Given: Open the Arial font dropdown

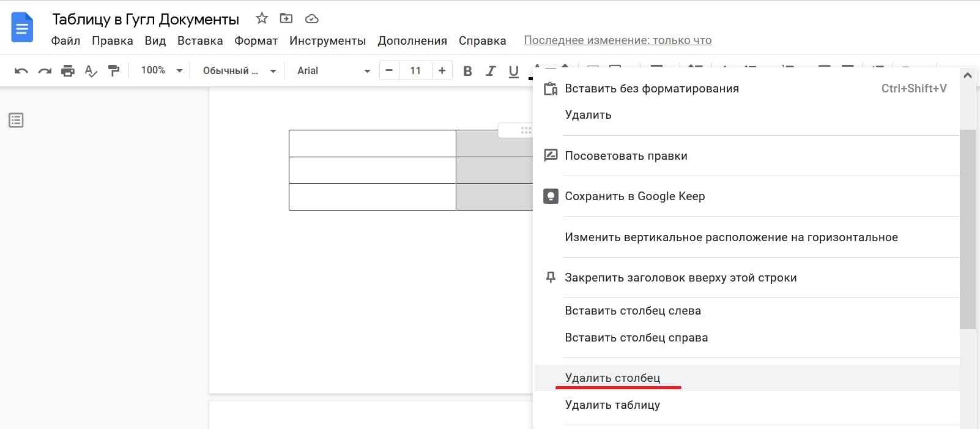Looking at the screenshot, I should click(x=333, y=70).
